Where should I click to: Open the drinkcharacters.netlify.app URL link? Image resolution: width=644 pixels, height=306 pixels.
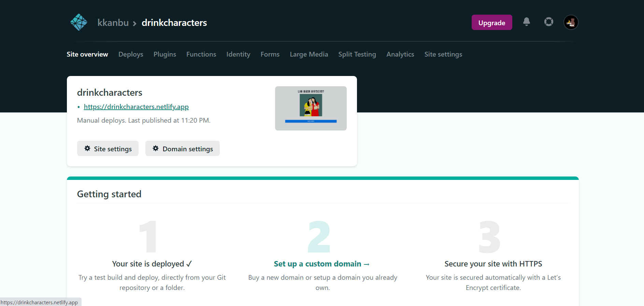click(x=136, y=107)
